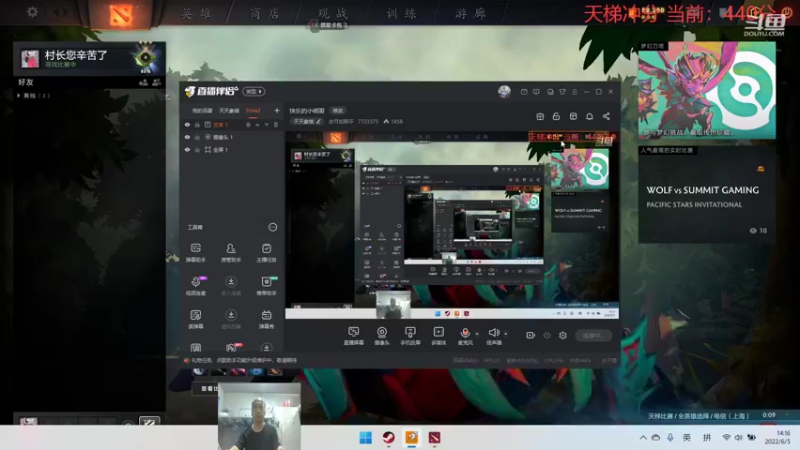Click the 修改 button beside room title
Viewport: 800px width, 450px height.
(x=338, y=111)
